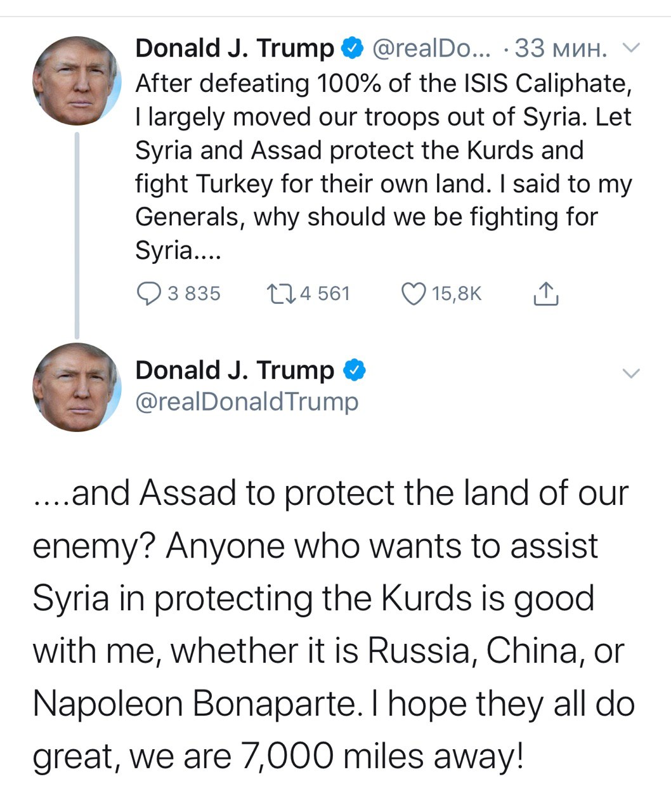Click the 3 835 replies count

click(193, 294)
